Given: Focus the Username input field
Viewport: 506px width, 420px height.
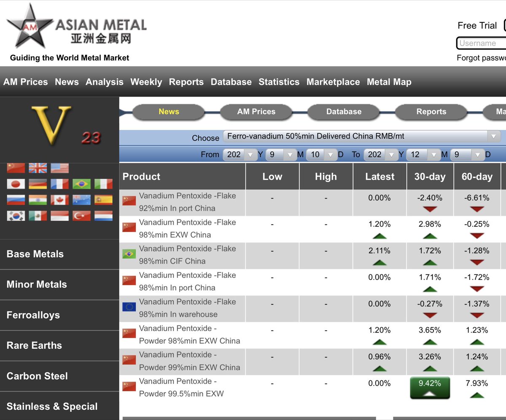Looking at the screenshot, I should 481,43.
